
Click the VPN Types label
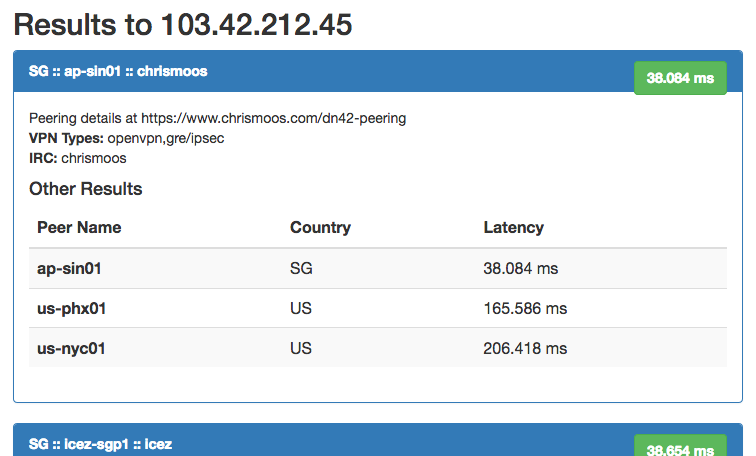67,138
